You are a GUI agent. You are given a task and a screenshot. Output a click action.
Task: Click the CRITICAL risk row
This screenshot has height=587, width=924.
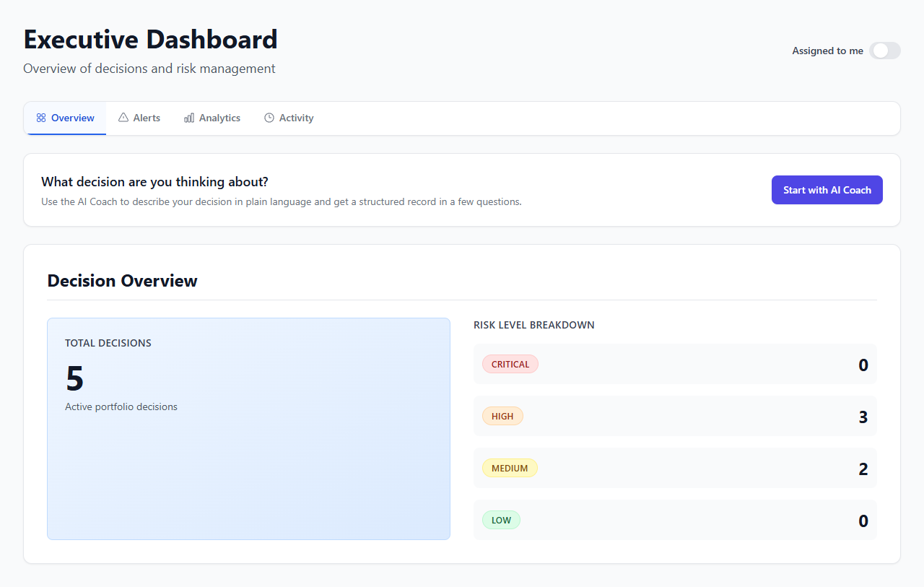tap(674, 364)
